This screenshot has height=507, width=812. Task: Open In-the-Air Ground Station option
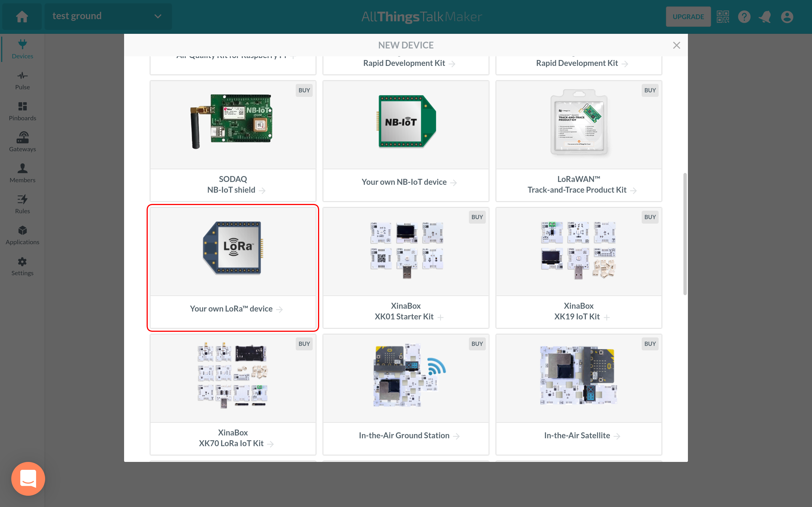[406, 435]
